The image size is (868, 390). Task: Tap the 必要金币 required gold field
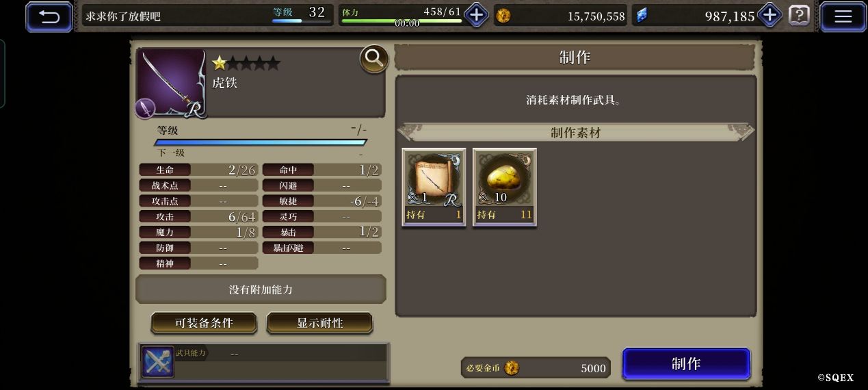pos(535,368)
